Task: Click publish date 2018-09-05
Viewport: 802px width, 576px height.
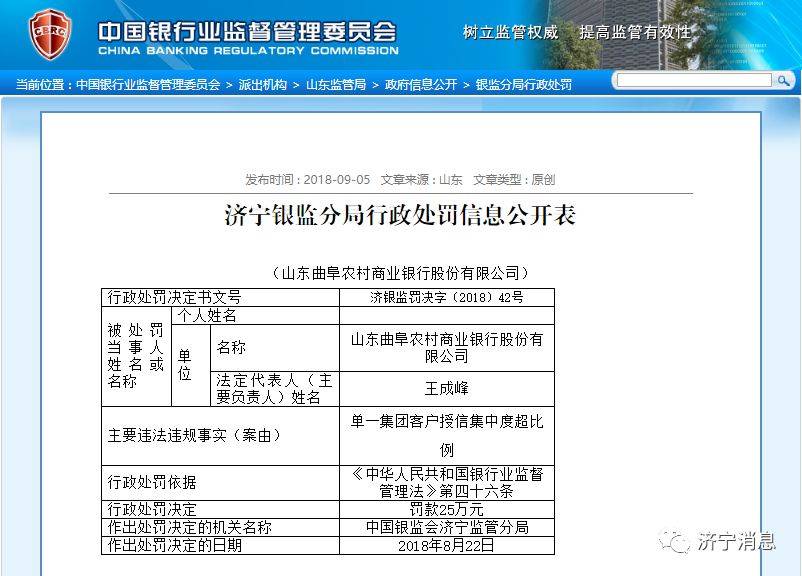Action: pos(337,180)
